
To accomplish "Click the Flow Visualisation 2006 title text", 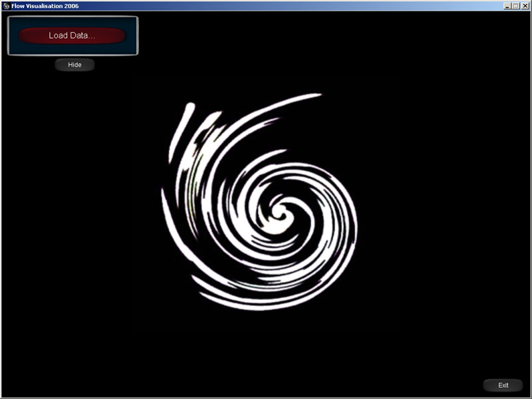I will click(x=45, y=6).
